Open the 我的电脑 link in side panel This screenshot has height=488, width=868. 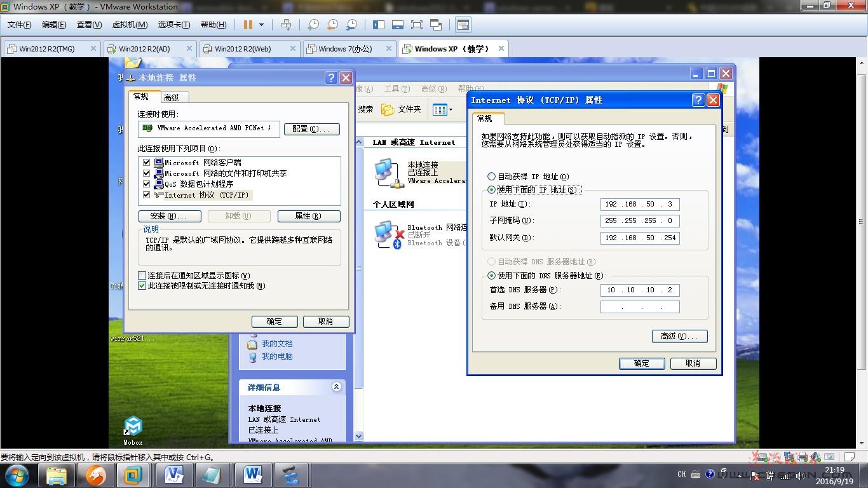277,356
